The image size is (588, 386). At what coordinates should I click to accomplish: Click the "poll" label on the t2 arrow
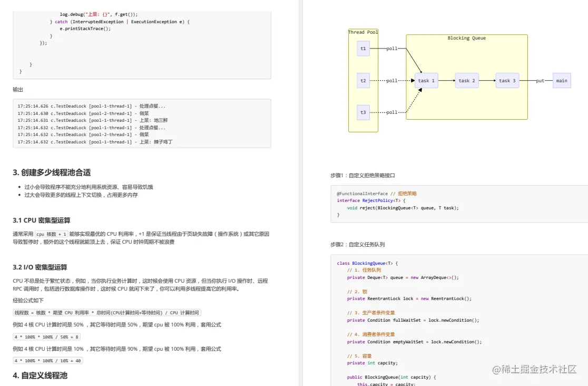tap(392, 80)
